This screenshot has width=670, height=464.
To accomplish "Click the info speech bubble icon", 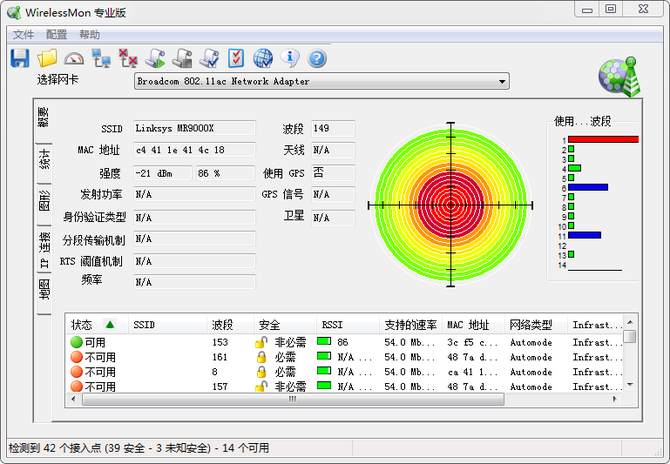I will click(291, 58).
